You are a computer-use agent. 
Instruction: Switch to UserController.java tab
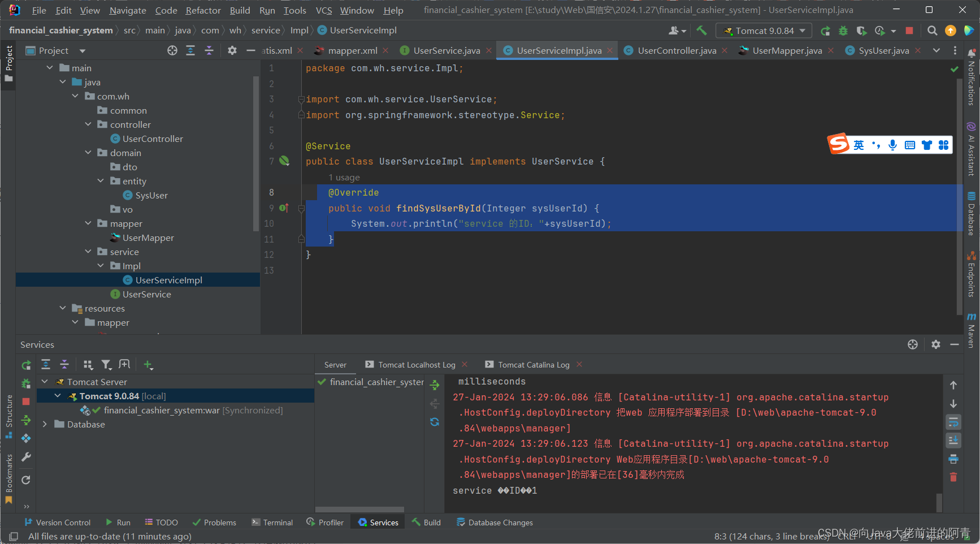(x=677, y=50)
